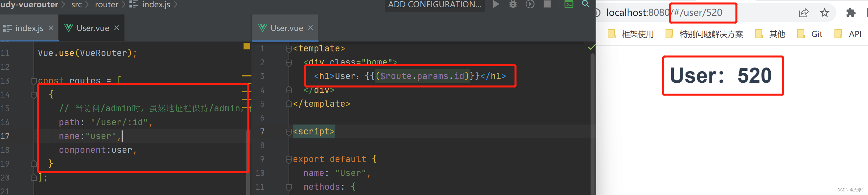Image resolution: width=868 pixels, height=195 pixels.
Task: Click the yellow inspection warning indicator
Action: (x=246, y=46)
